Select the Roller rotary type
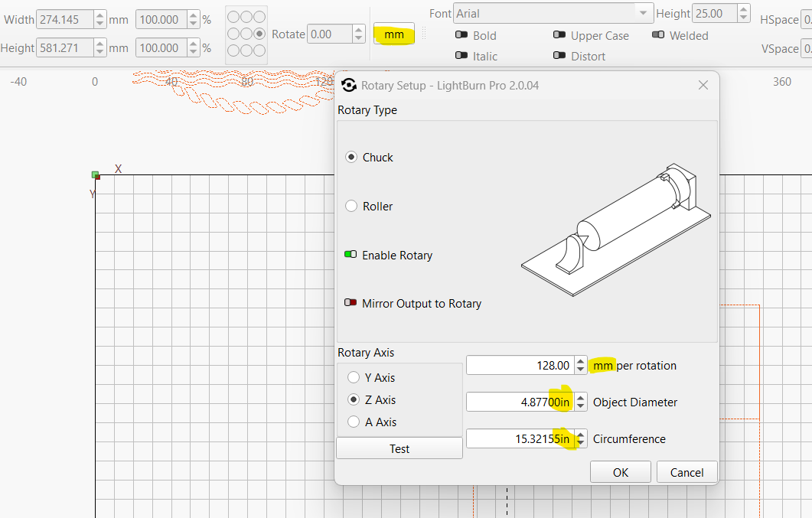Image resolution: width=812 pixels, height=518 pixels. [352, 207]
